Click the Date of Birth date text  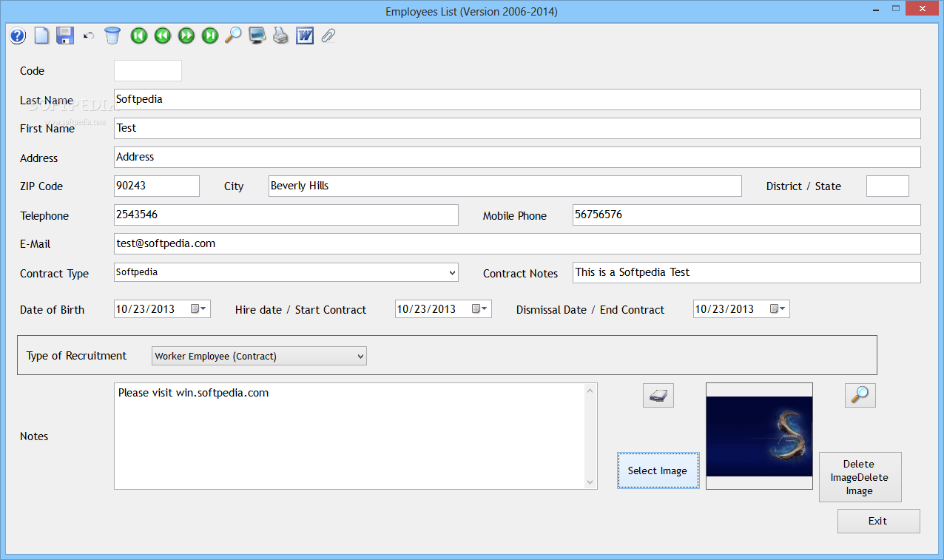pyautogui.click(x=146, y=309)
